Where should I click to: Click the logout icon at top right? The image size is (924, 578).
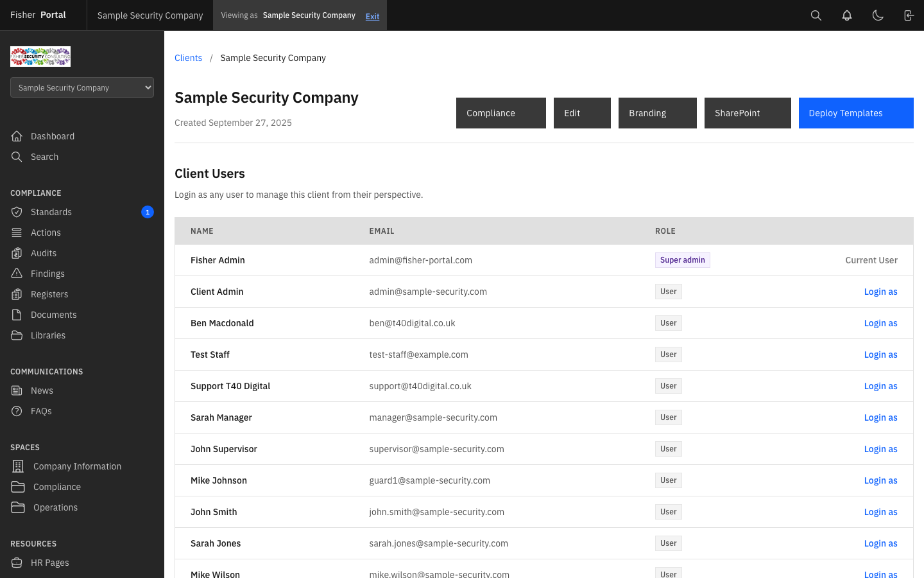pos(909,15)
